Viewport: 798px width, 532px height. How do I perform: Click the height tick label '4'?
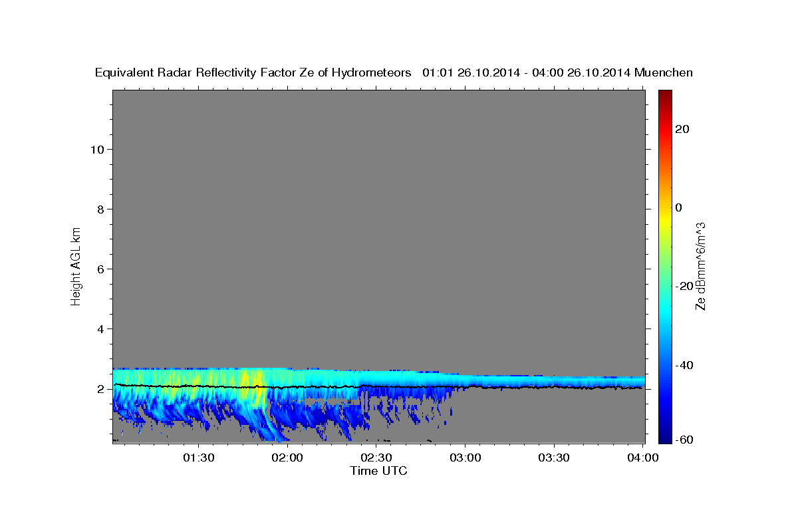(100, 329)
